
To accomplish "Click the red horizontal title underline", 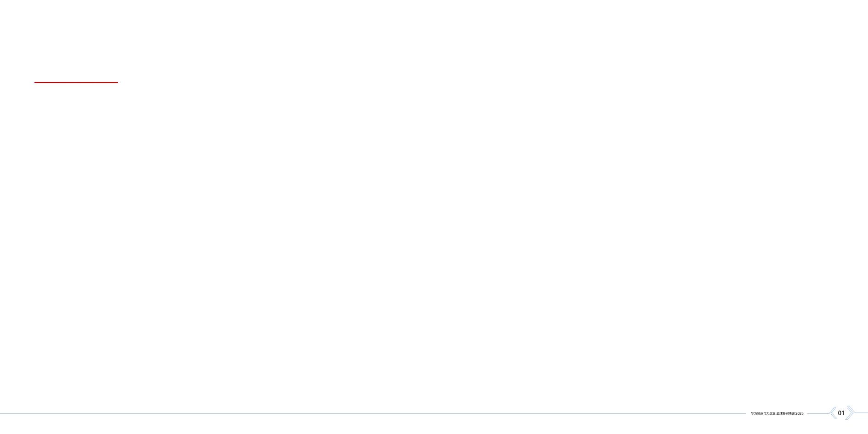I will click(76, 82).
